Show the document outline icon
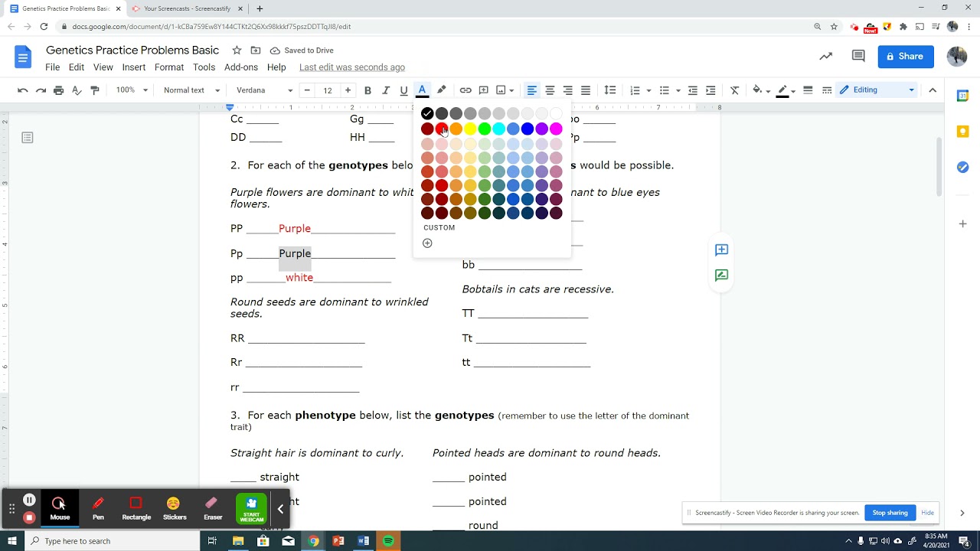The image size is (980, 551). pos(28,138)
